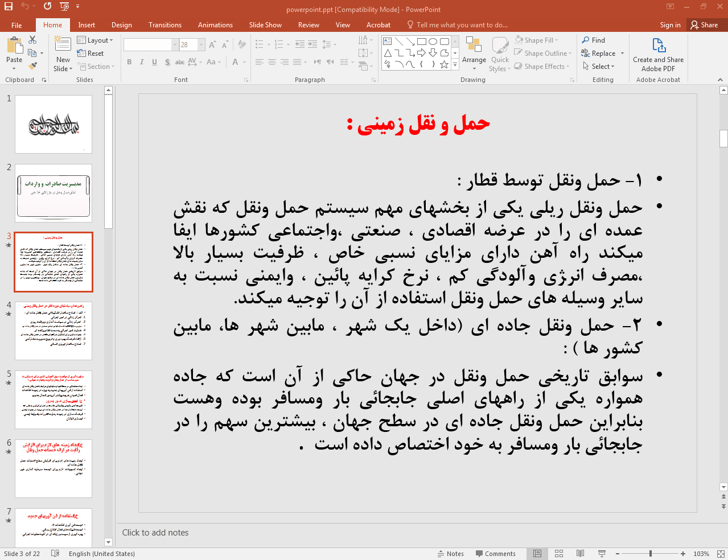Click the Share button

tap(704, 25)
